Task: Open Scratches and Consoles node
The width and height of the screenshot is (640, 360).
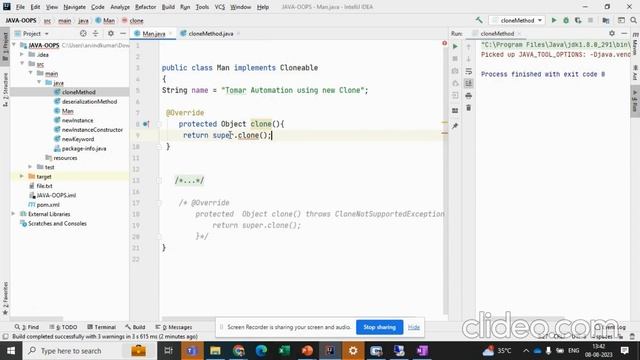Action: (x=57, y=223)
